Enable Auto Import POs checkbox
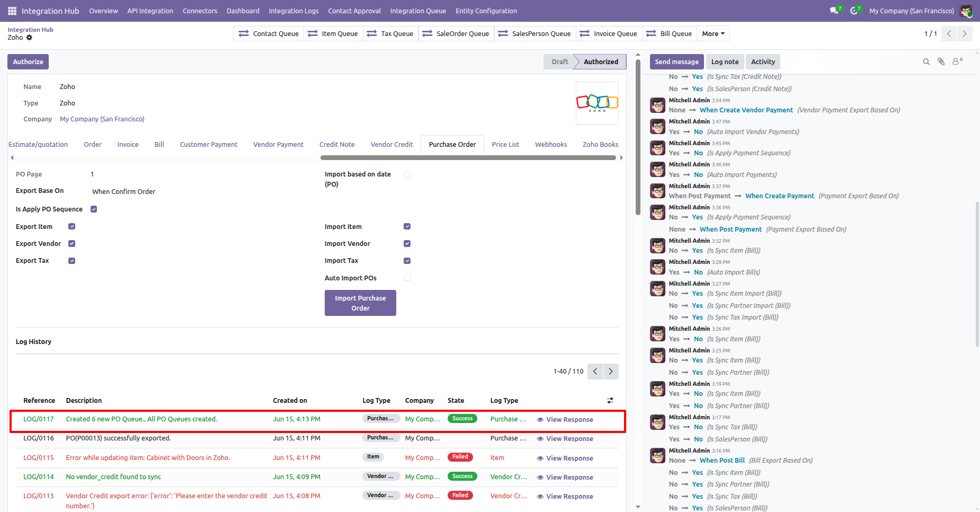 [x=407, y=278]
